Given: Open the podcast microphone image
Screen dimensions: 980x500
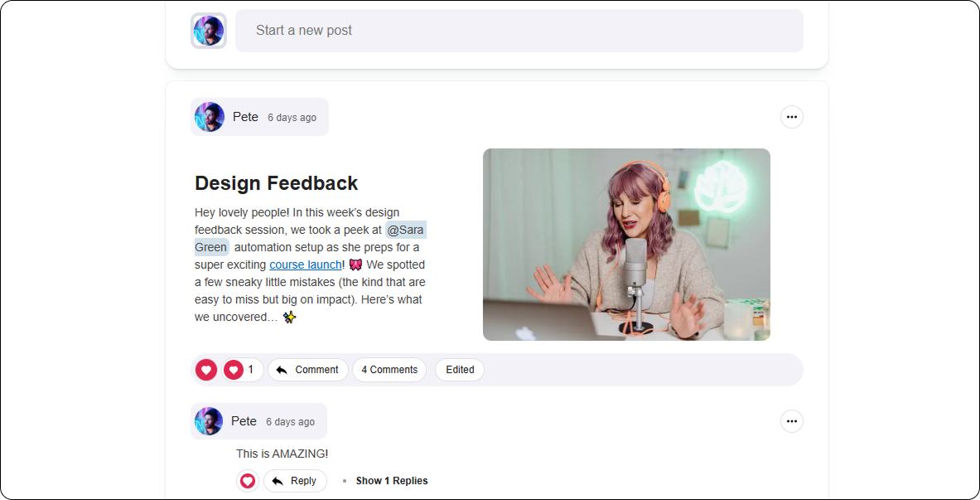Looking at the screenshot, I should (626, 245).
